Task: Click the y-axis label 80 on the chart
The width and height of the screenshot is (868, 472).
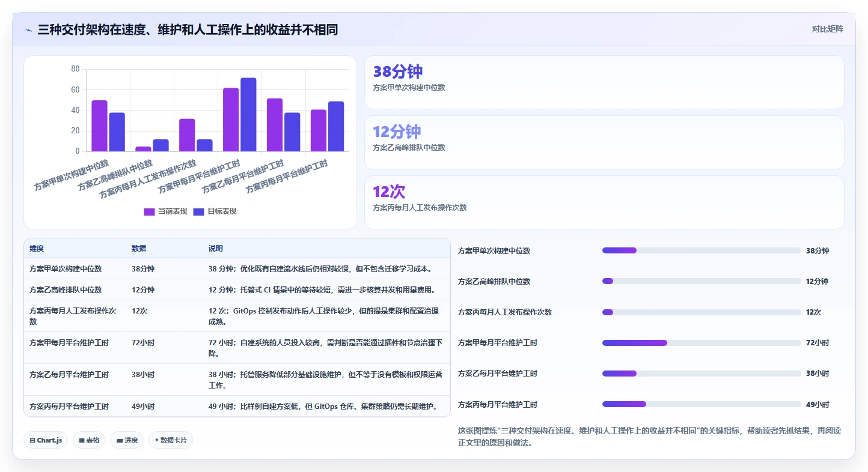Action: coord(75,69)
